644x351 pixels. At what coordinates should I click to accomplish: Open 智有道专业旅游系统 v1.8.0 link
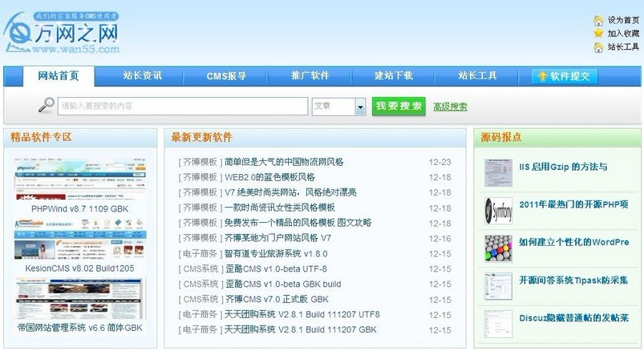[x=276, y=254]
